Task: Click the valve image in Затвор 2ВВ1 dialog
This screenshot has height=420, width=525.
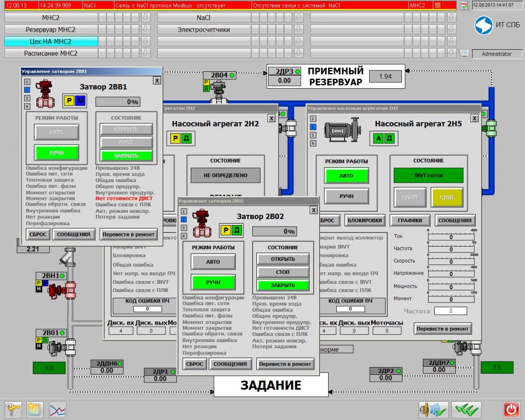Action: [x=45, y=93]
